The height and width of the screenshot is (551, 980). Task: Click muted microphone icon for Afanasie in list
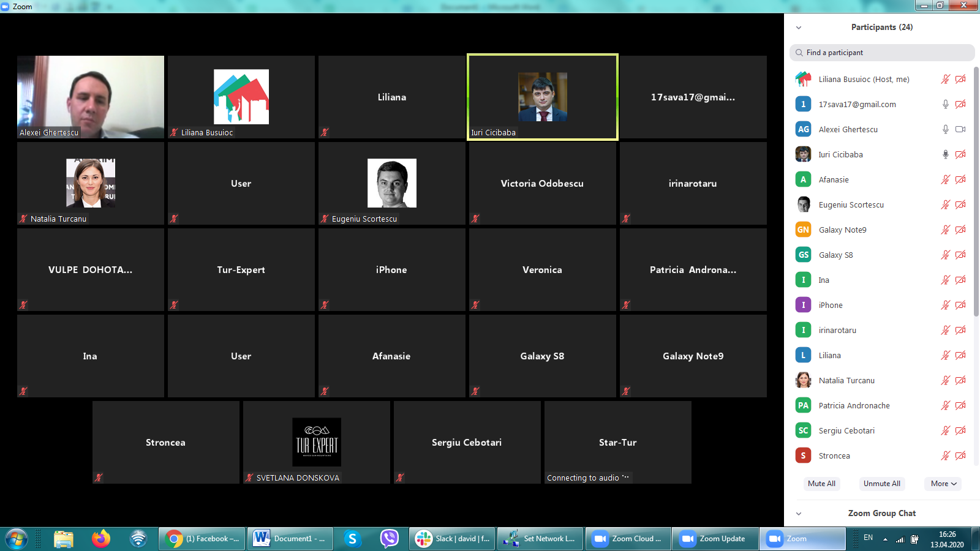(x=945, y=179)
